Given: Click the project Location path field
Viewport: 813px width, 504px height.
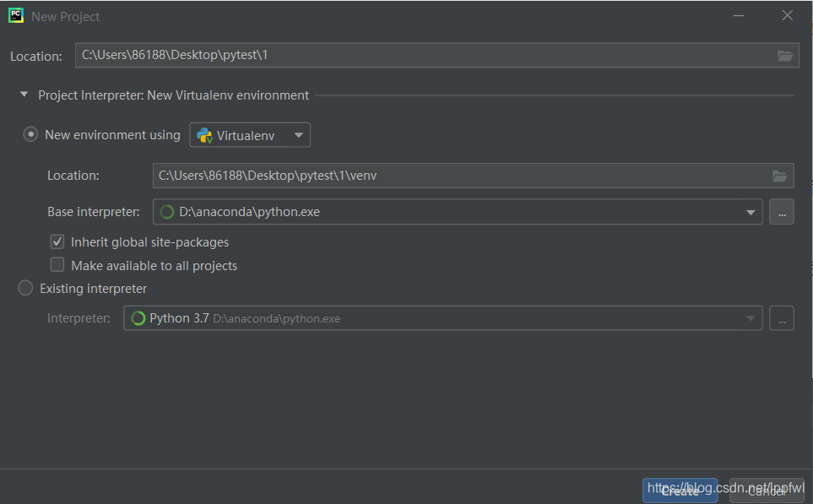Looking at the screenshot, I should tap(436, 56).
